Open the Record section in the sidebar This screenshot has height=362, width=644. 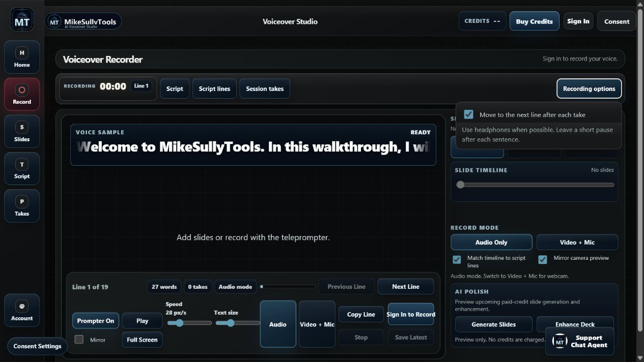point(22,94)
